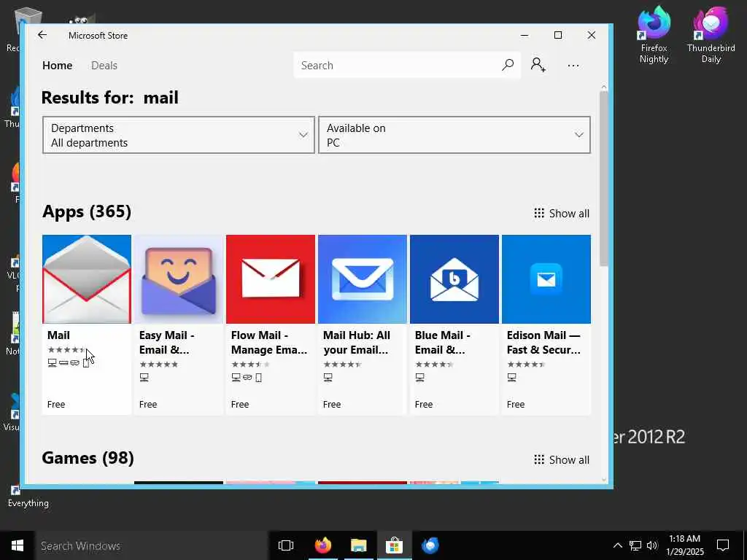This screenshot has height=560, width=747.
Task: Click the Easy Mail - Email title
Action: click(167, 343)
